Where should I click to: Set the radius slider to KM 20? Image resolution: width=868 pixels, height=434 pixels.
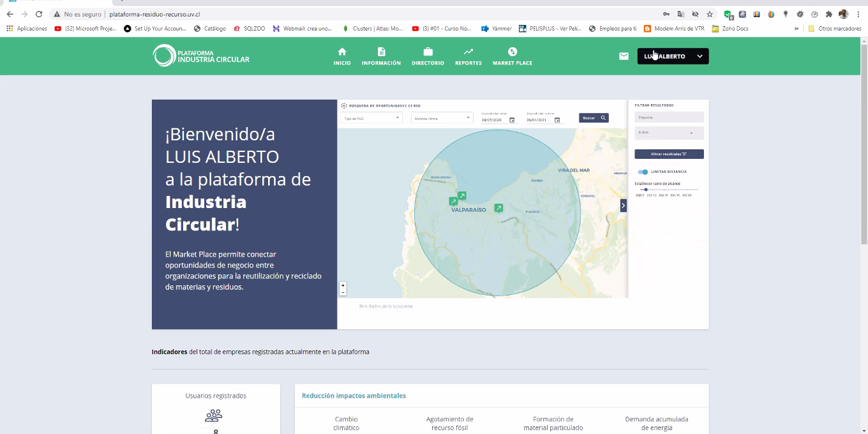click(664, 190)
